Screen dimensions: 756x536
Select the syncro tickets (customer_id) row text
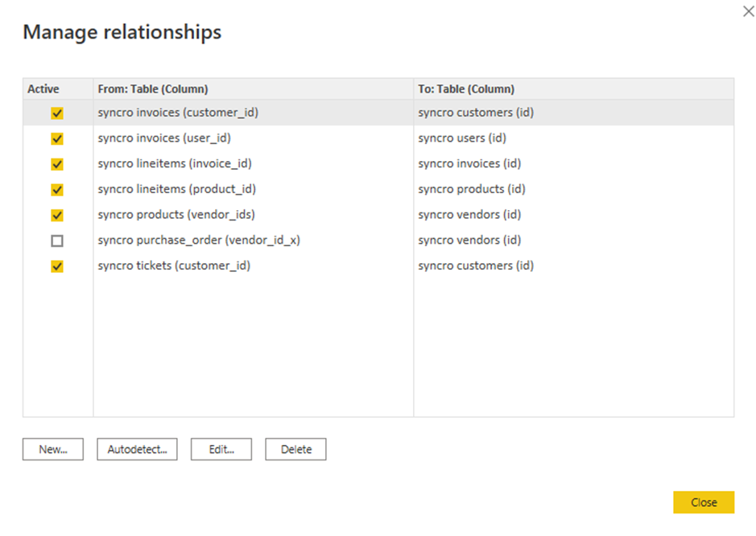174,266
